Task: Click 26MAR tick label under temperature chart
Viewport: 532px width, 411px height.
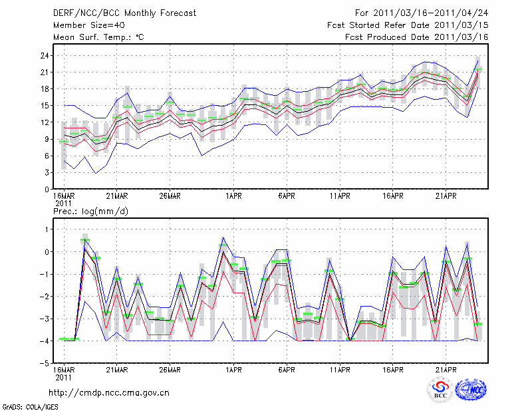Action: pyautogui.click(x=170, y=196)
